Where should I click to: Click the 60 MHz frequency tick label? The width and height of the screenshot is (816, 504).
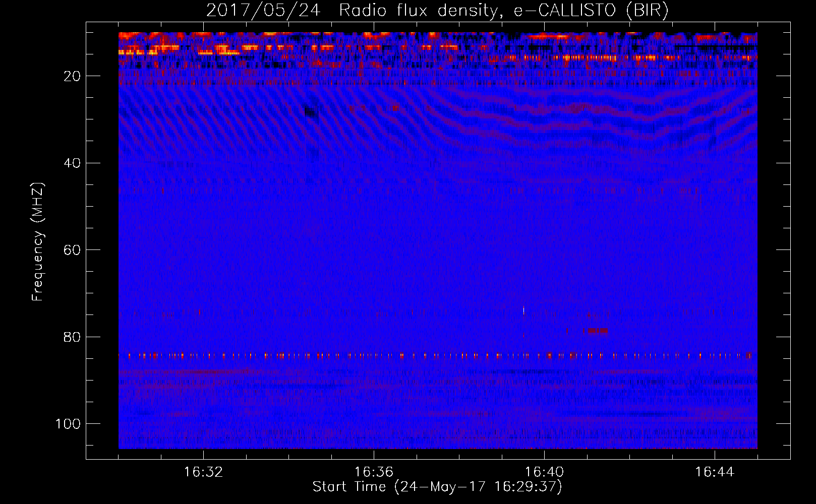[72, 250]
